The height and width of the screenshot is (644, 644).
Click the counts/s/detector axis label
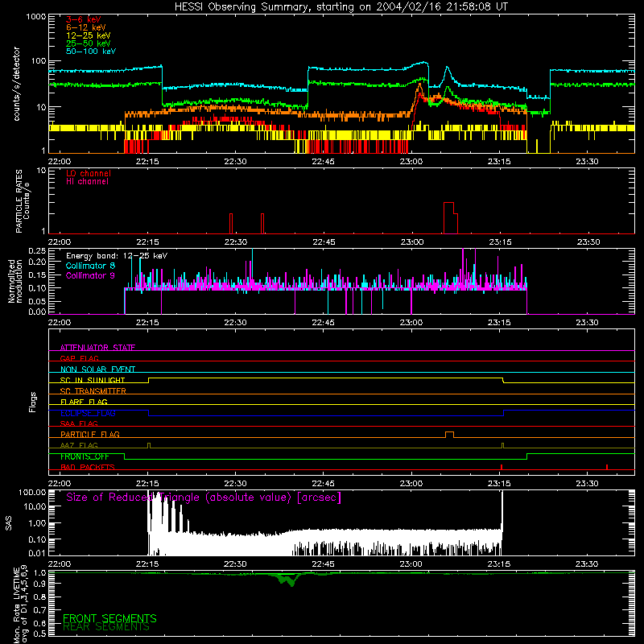tap(16, 84)
